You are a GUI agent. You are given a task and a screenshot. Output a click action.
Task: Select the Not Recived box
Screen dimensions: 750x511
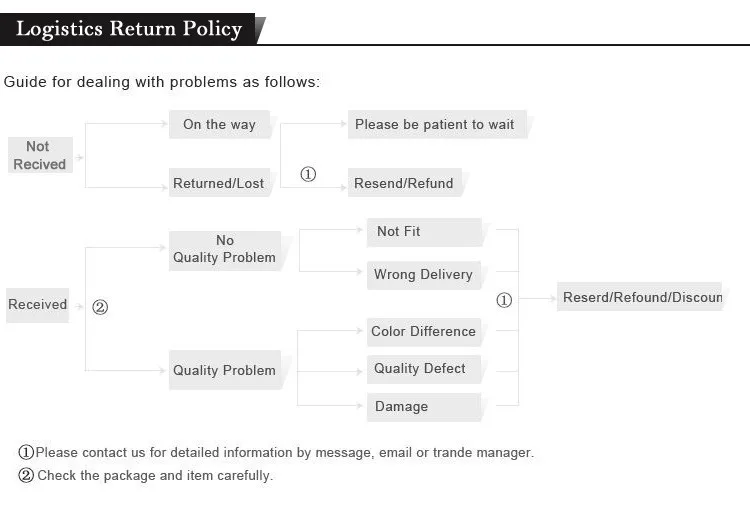[40, 155]
